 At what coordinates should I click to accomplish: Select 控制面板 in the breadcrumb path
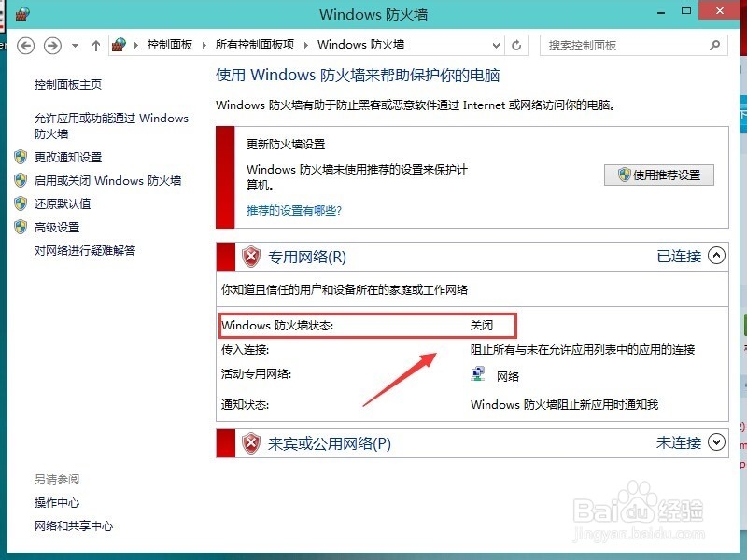pos(168,45)
